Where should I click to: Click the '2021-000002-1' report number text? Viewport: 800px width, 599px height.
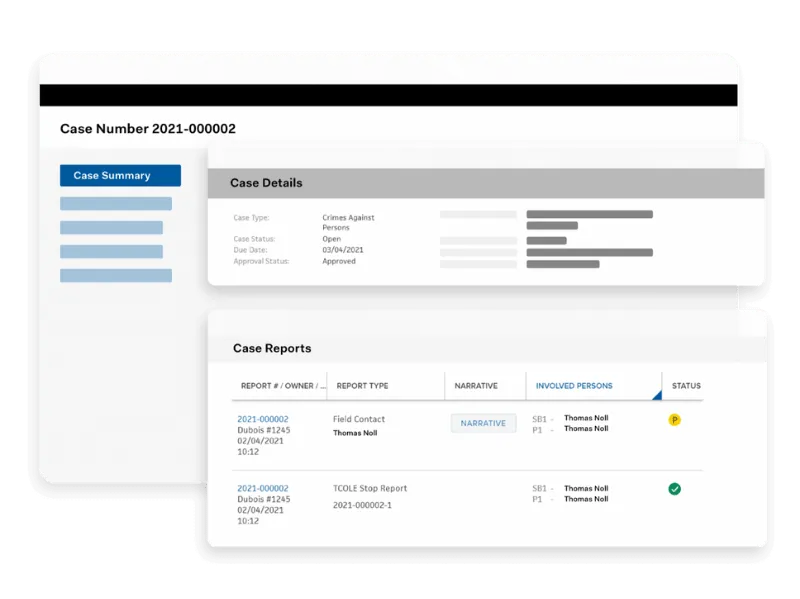point(362,505)
